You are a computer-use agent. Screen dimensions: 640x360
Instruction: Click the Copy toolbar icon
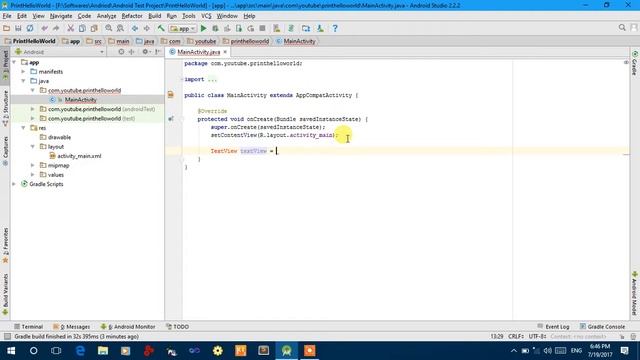point(82,28)
